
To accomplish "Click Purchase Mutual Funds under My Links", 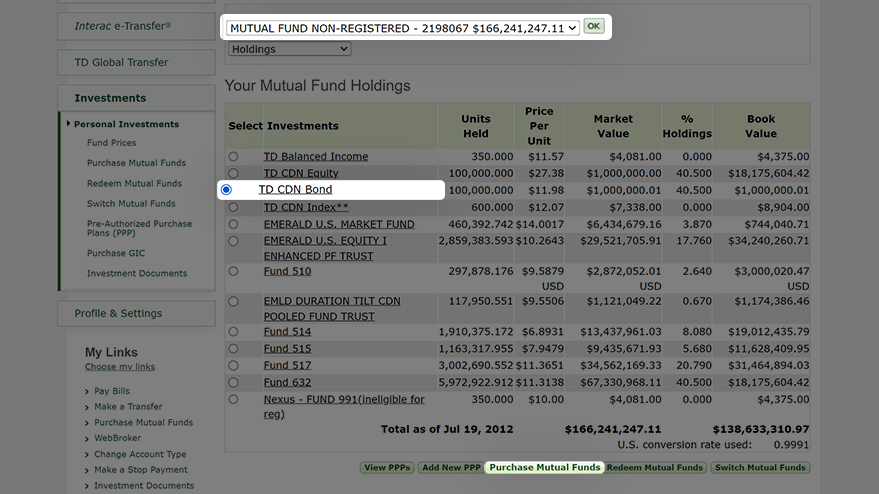I will tap(144, 422).
